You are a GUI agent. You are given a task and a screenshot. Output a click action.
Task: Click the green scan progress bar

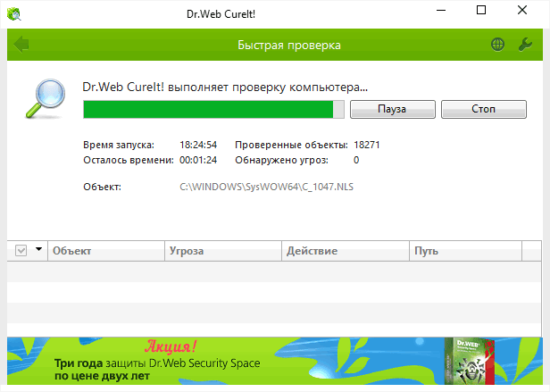(x=213, y=109)
